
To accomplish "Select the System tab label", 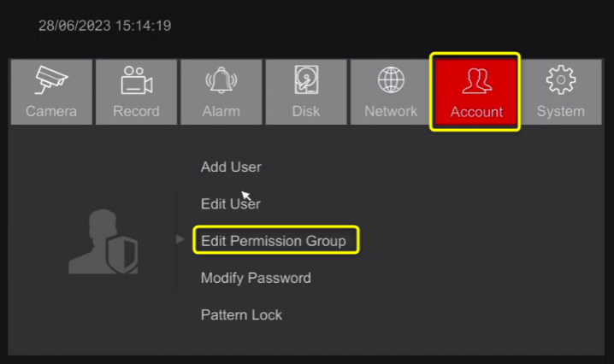I will pyautogui.click(x=561, y=111).
